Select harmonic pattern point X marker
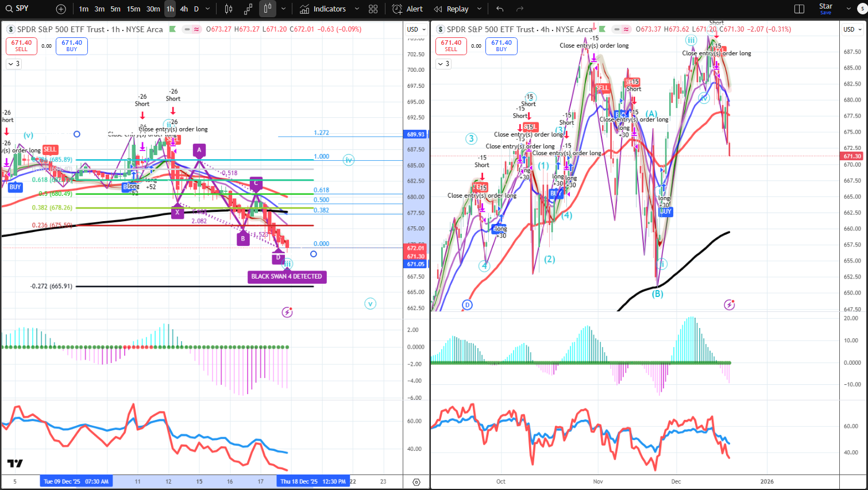The image size is (868, 490). tap(178, 212)
